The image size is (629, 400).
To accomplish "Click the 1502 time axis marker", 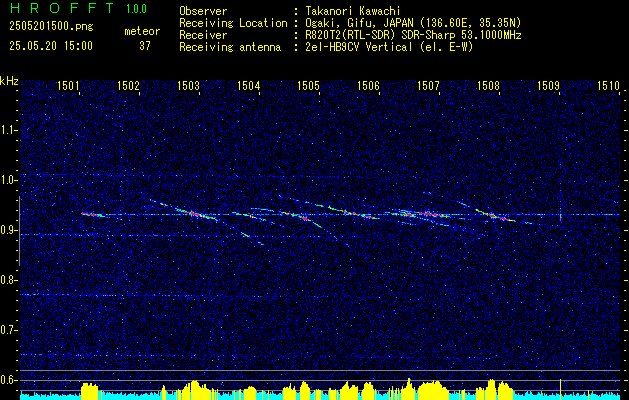I will [x=128, y=85].
